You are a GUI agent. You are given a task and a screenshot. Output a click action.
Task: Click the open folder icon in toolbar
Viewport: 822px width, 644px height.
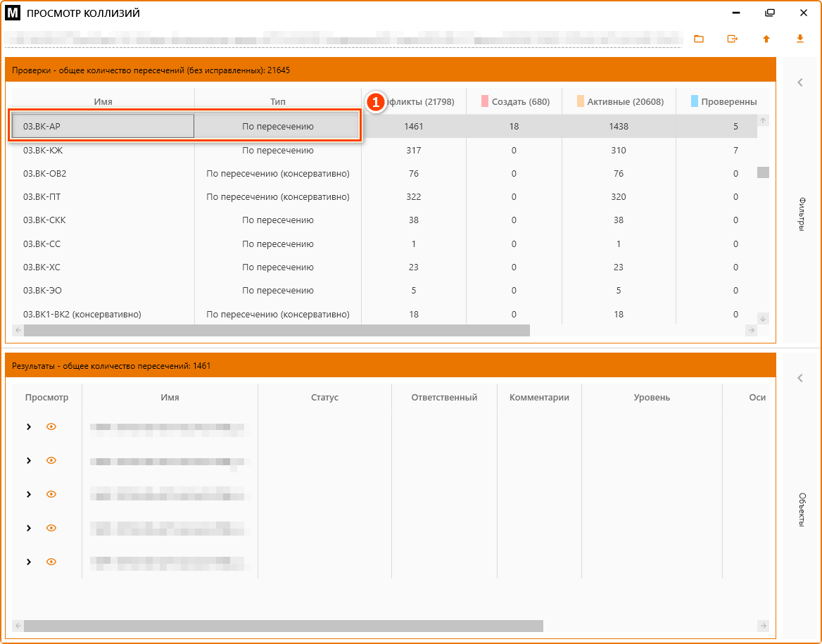point(699,39)
